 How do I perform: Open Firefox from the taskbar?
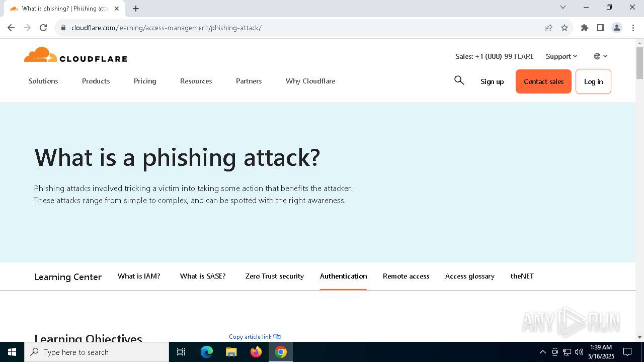click(256, 352)
